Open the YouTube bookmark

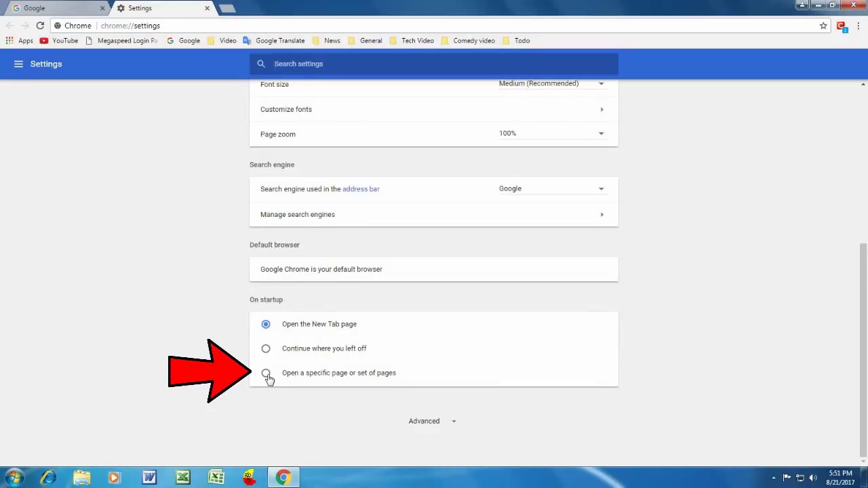pos(58,41)
